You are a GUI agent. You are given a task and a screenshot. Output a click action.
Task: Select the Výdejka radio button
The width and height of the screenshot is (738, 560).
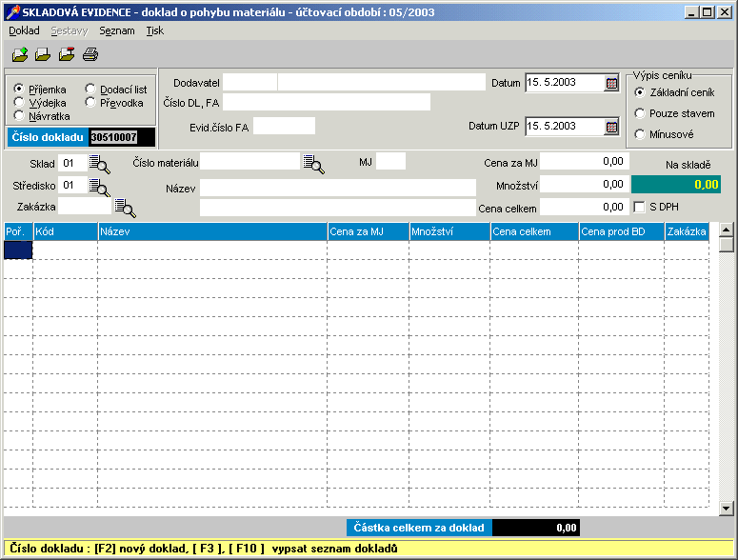coord(19,102)
